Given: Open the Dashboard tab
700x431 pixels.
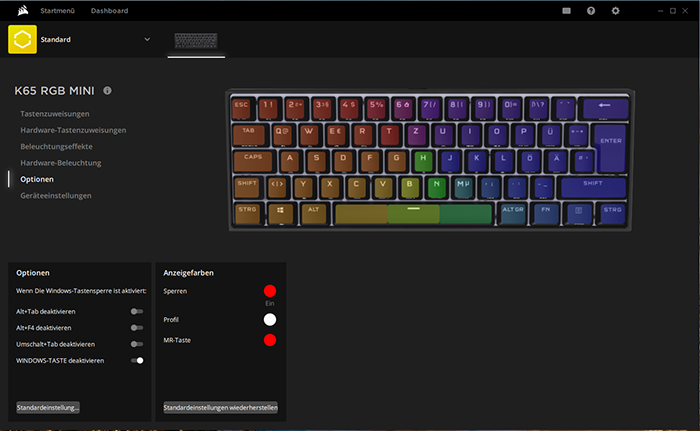Looking at the screenshot, I should tap(109, 11).
